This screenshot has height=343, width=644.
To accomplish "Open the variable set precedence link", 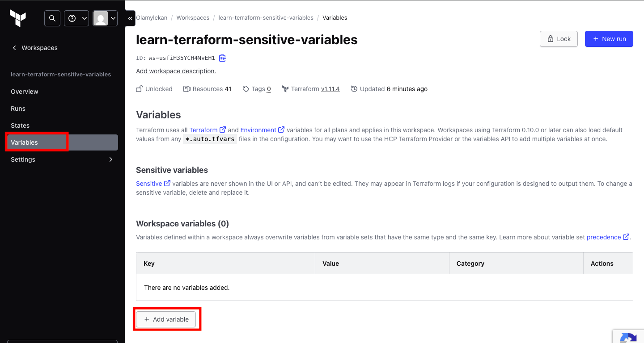I will (x=608, y=237).
